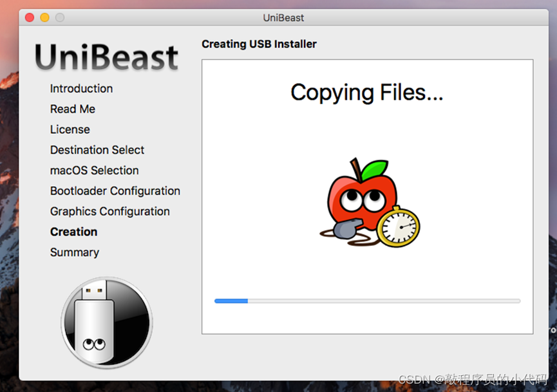Image resolution: width=557 pixels, height=392 pixels.
Task: Click the 'Creating USB Installer' heading
Action: pos(259,44)
